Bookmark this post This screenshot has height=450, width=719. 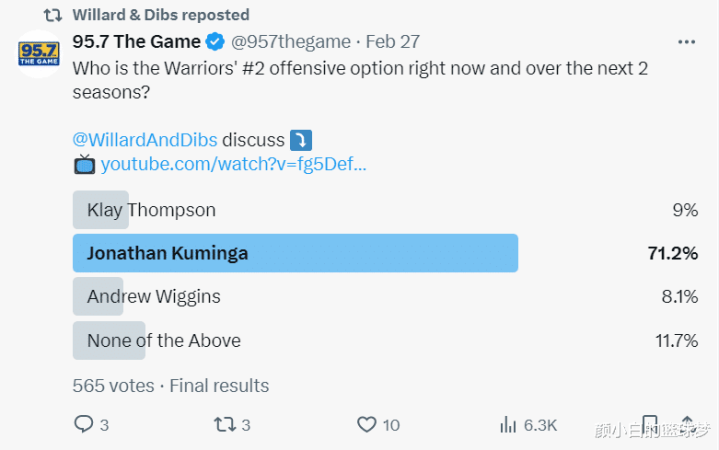click(649, 424)
